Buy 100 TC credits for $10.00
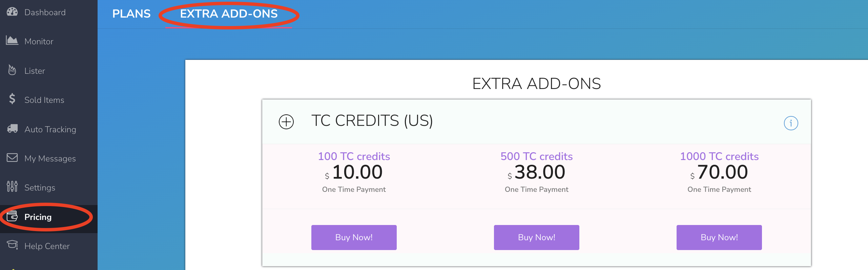 [x=354, y=237]
